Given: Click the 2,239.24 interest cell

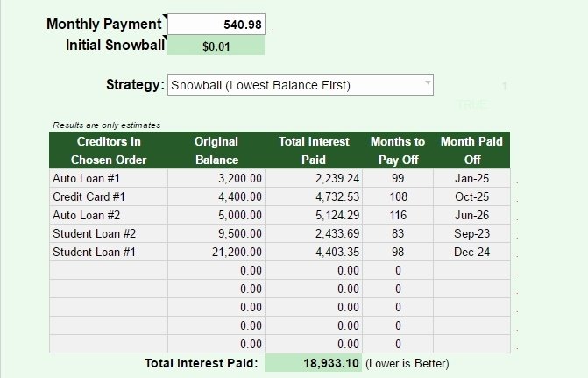Looking at the screenshot, I should click(x=314, y=178).
